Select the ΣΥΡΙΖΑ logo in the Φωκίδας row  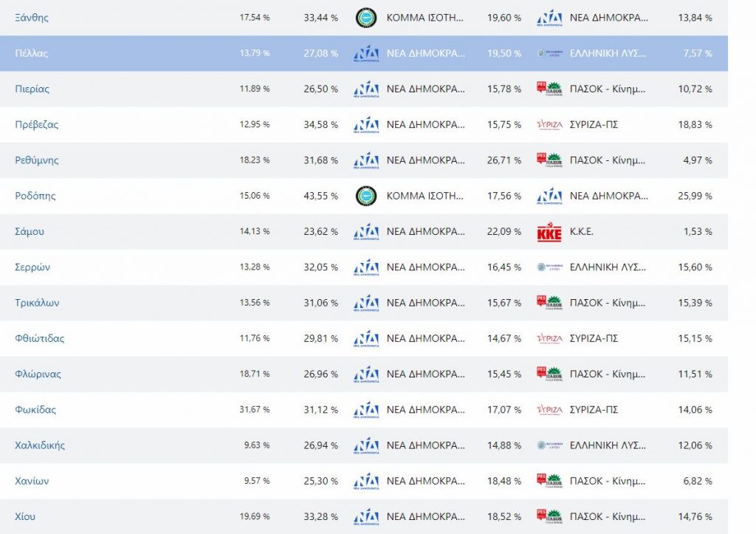coord(549,410)
